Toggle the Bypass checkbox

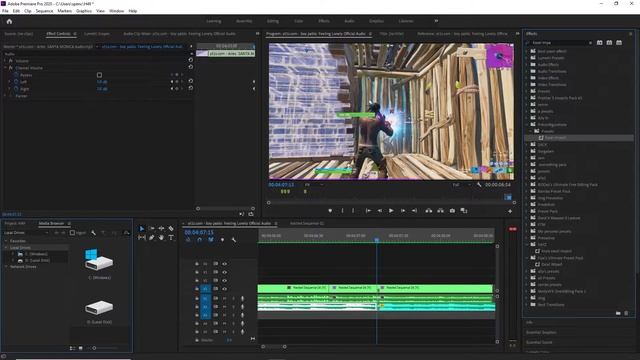click(99, 75)
